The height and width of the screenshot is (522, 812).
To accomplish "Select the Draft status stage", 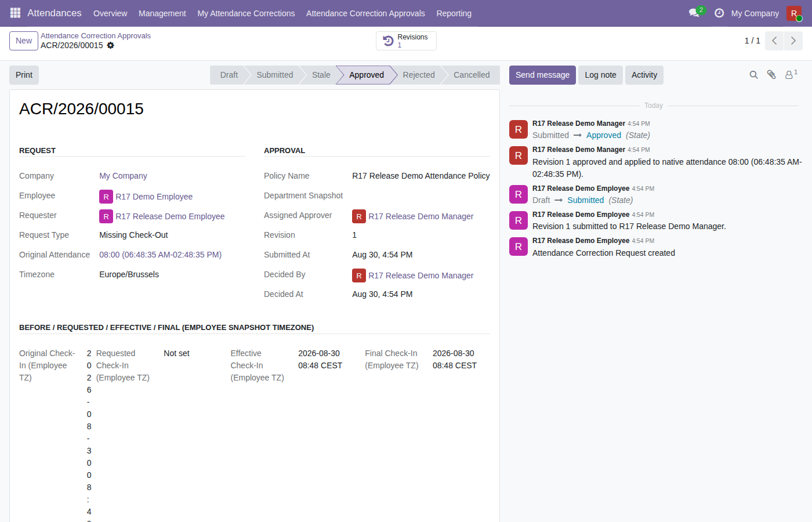I will [229, 75].
